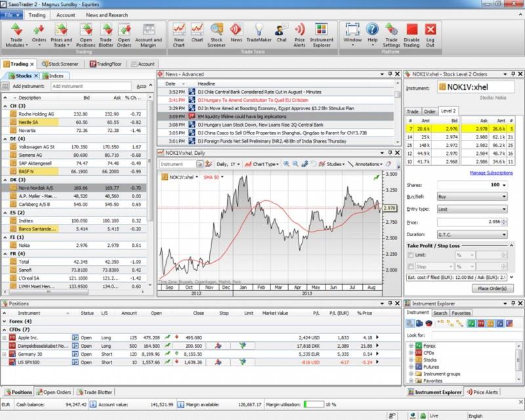Click the Margin utilisation progress bar
Screen dimensions: 525x420
click(x=314, y=405)
